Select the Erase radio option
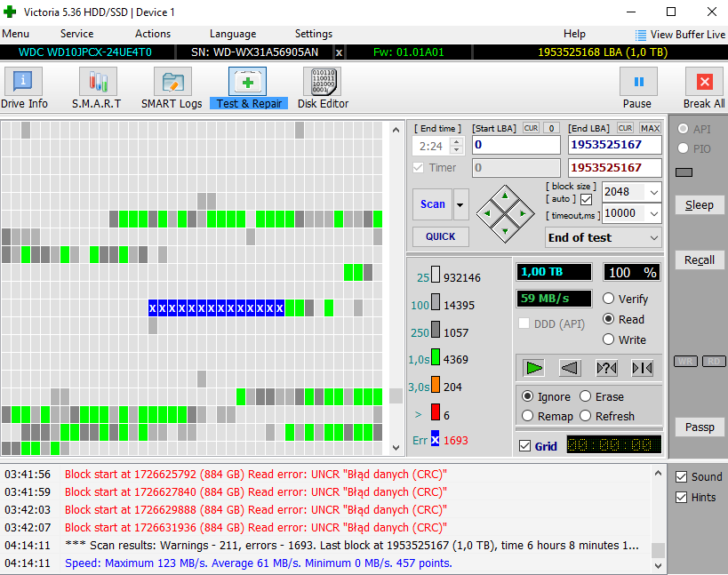This screenshot has height=575, width=728. point(586,396)
